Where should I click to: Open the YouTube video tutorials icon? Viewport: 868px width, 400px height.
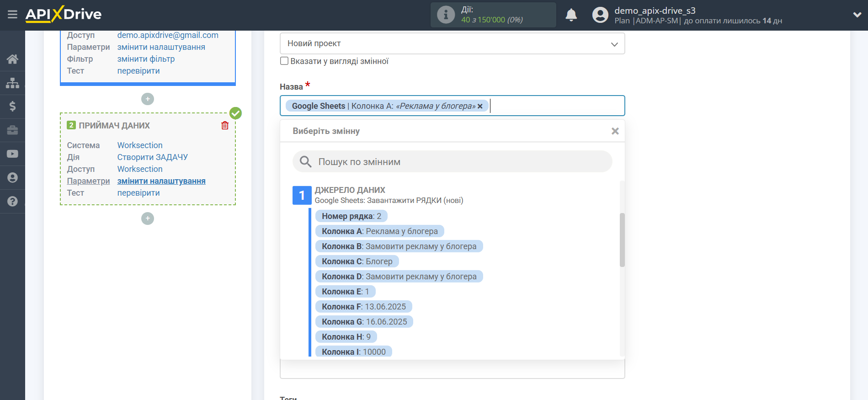tap(12, 154)
